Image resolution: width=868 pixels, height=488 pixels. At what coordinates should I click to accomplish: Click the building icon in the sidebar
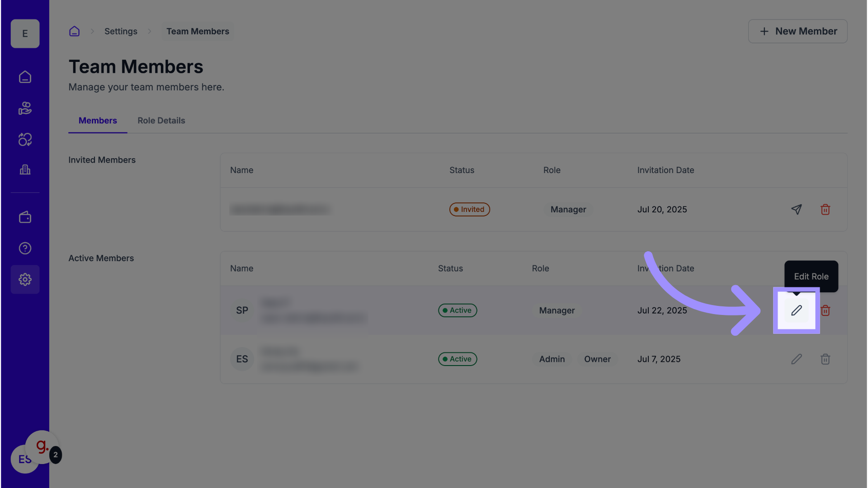tap(25, 170)
